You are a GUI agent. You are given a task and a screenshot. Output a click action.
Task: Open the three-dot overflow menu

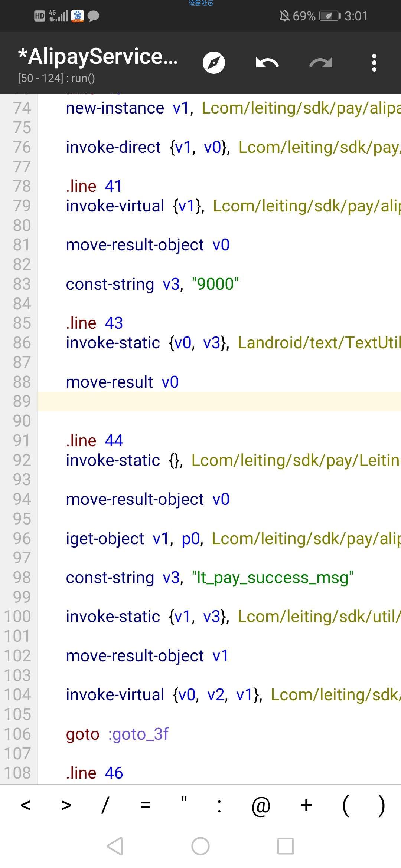coord(374,63)
